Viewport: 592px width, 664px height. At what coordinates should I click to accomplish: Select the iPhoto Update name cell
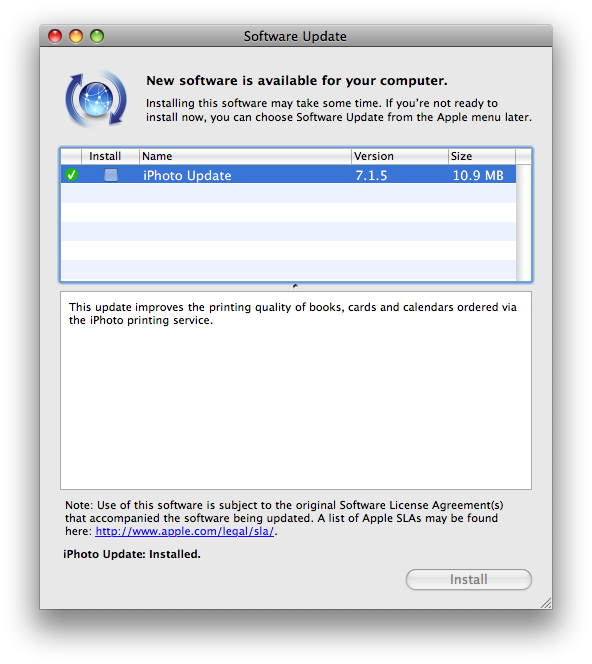(x=187, y=175)
